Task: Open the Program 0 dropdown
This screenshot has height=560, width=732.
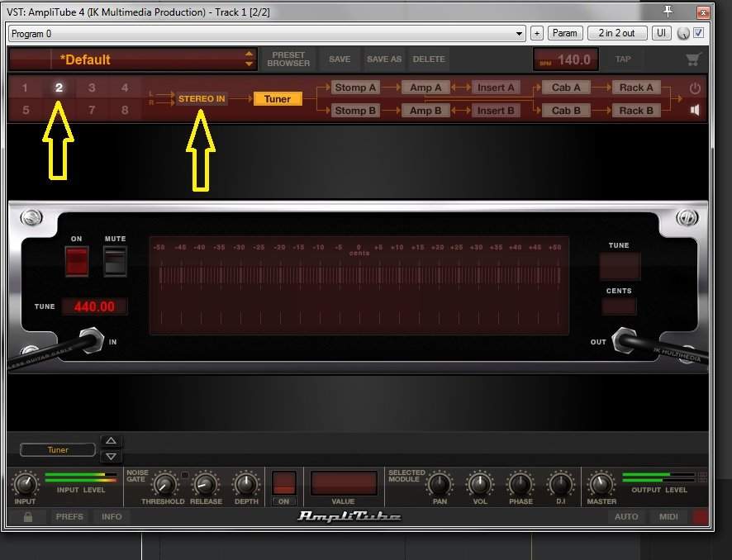Action: tap(267, 34)
